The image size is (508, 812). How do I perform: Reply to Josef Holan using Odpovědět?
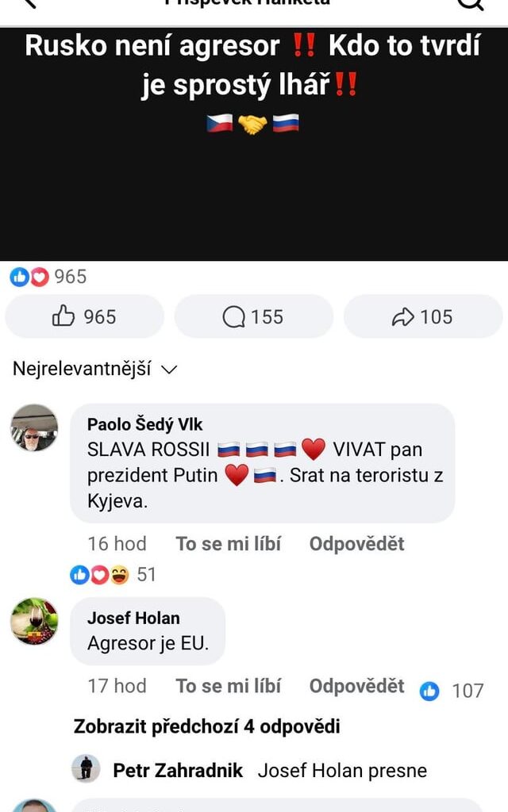coord(356,686)
